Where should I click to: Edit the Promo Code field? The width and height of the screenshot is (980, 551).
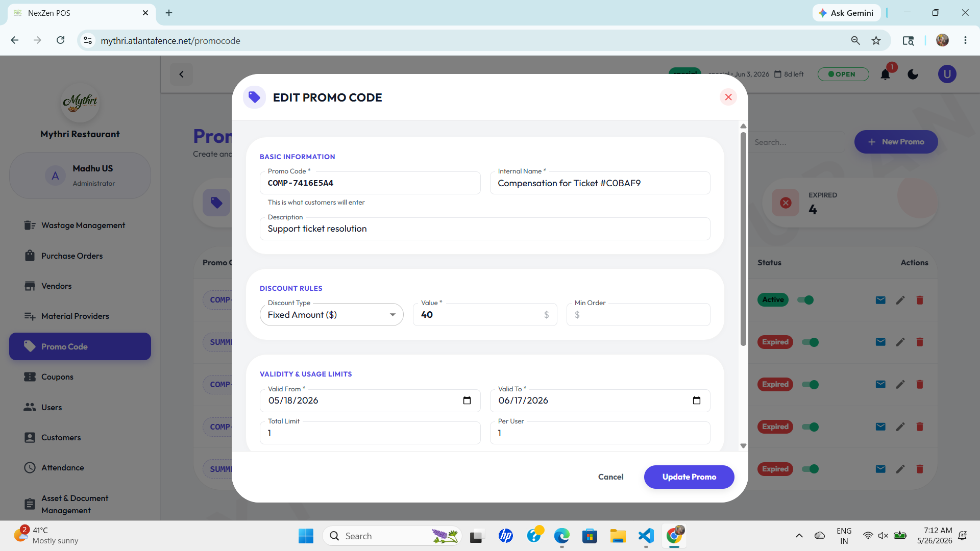(370, 183)
